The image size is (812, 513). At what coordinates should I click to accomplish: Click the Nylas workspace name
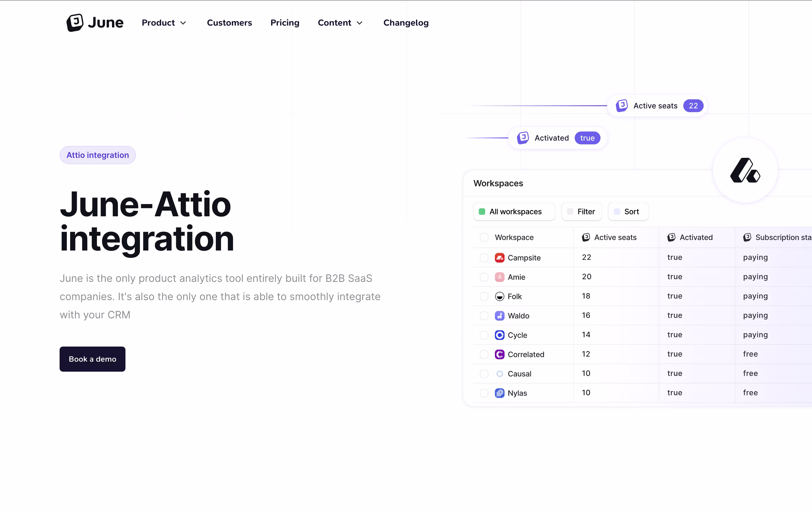[x=517, y=393]
